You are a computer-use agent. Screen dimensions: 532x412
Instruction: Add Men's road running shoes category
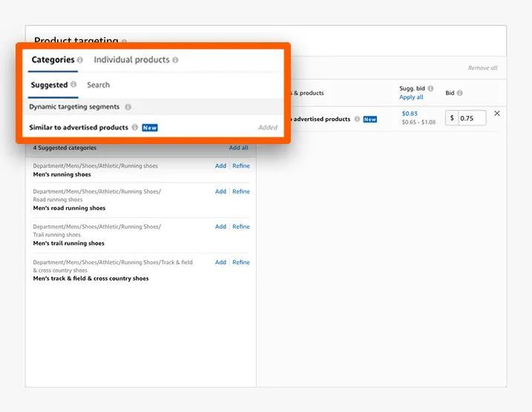coord(220,192)
